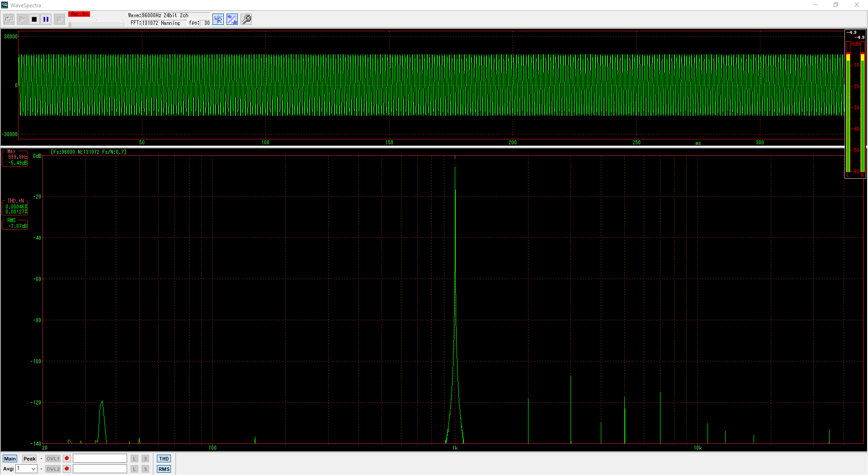
Task: Click the S button in OVL1 row
Action: 146,459
